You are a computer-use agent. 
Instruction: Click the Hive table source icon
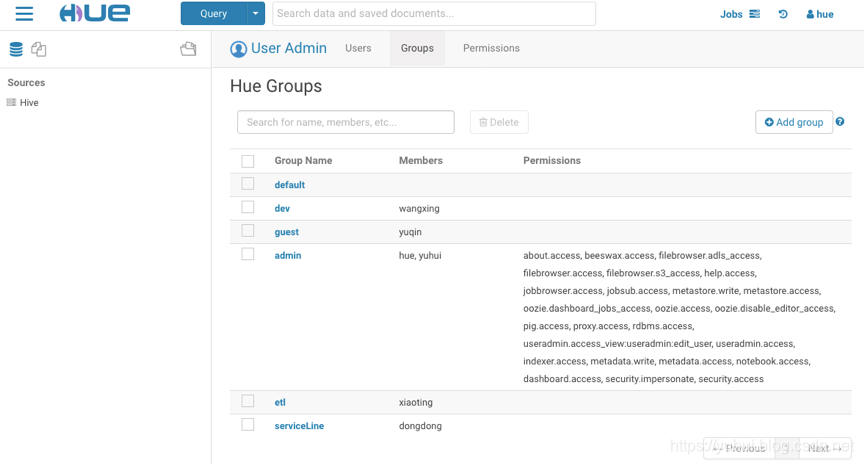11,102
